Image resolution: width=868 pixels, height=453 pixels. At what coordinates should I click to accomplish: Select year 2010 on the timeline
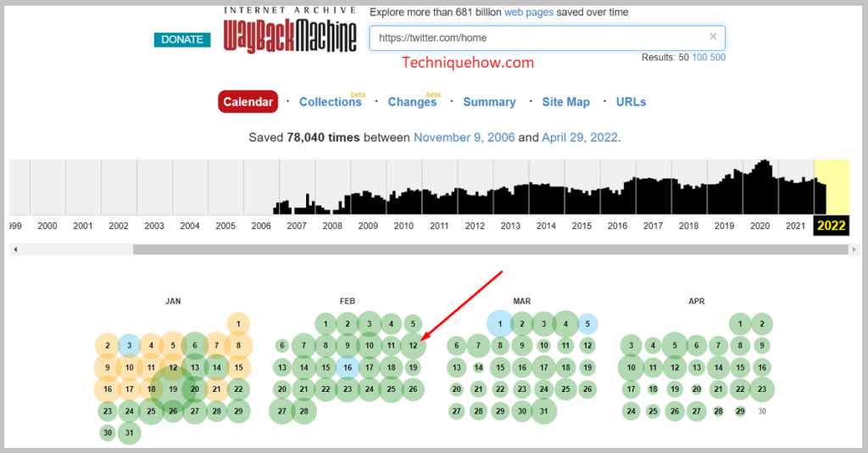[403, 226]
